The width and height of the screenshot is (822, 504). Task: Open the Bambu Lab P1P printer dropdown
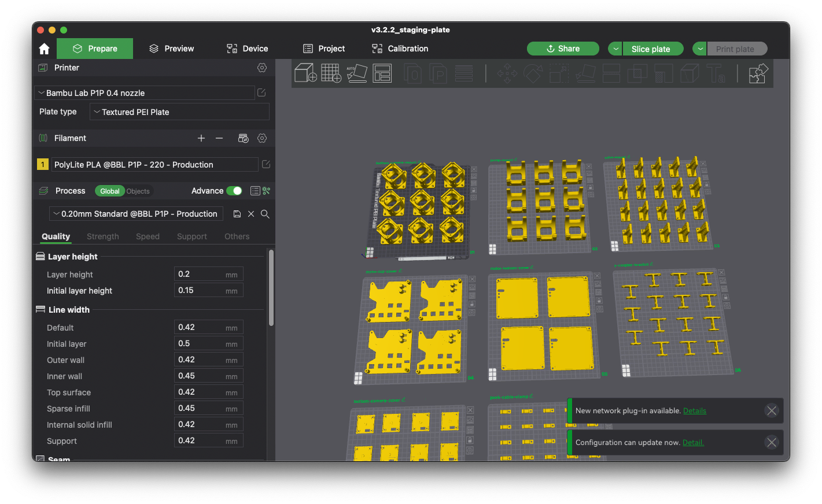tap(145, 93)
